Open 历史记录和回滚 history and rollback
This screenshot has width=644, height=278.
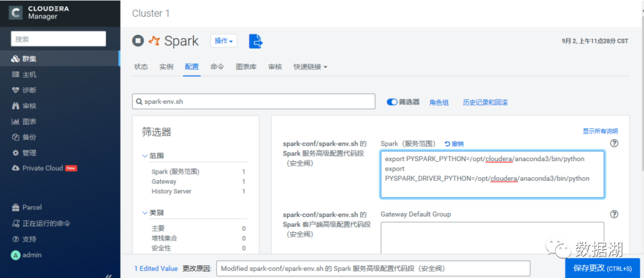click(485, 102)
